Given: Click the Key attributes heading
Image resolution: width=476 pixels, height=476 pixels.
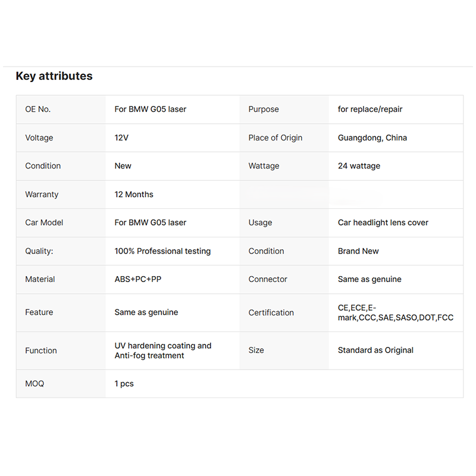Looking at the screenshot, I should pyautogui.click(x=54, y=76).
